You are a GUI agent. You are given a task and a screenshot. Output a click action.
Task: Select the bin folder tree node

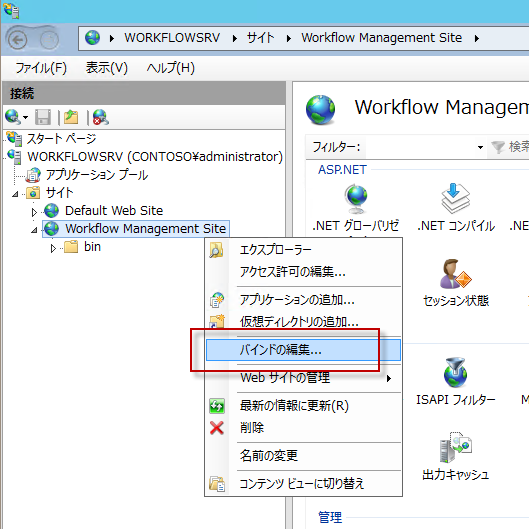(92, 247)
